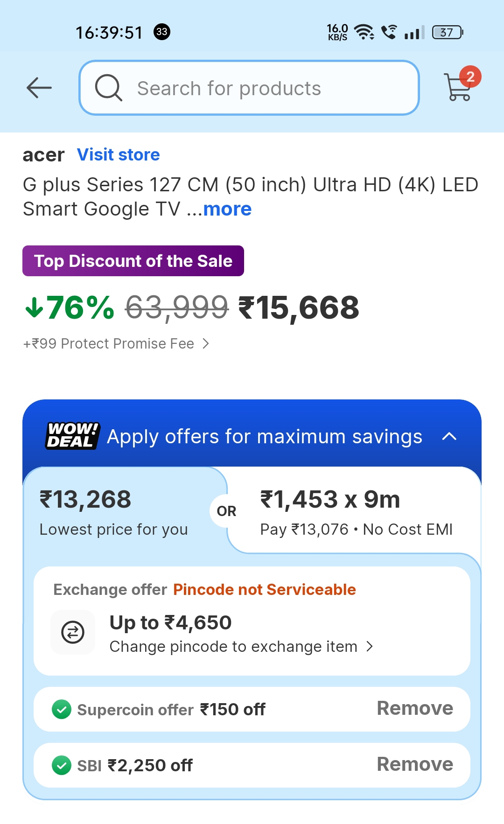
Task: Expand the Protect Promise Fee details arrow
Action: [206, 344]
